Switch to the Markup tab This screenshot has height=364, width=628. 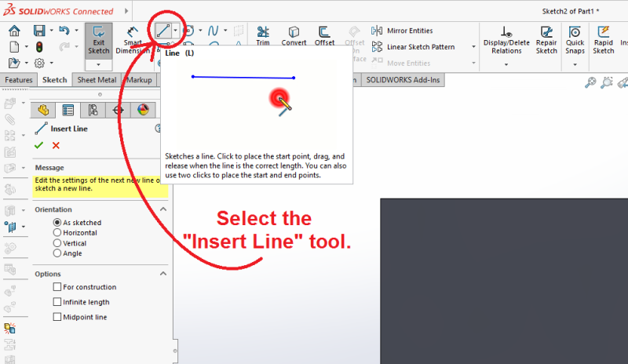(x=139, y=80)
